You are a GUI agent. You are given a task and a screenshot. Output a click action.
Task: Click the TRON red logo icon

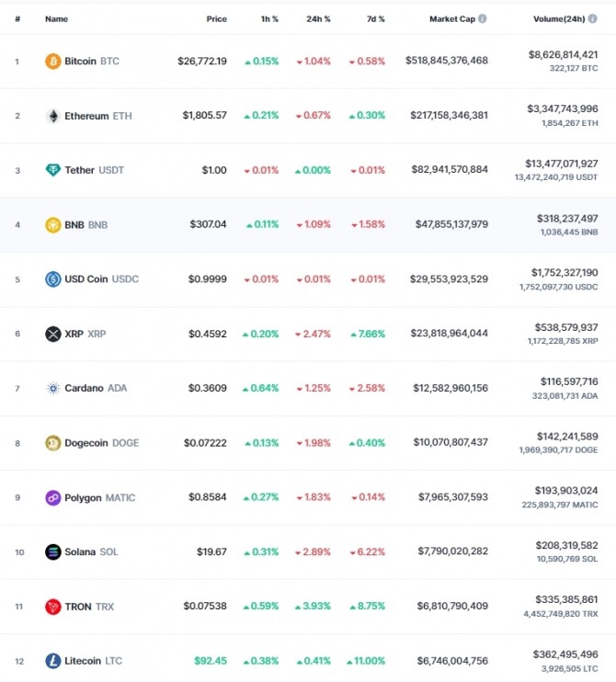point(53,607)
